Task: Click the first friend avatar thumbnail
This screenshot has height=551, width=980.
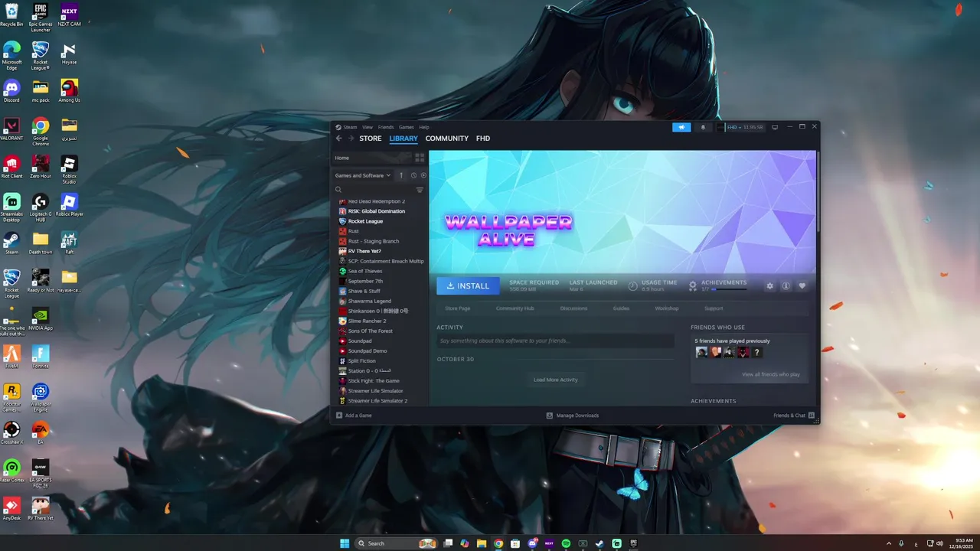Action: pyautogui.click(x=701, y=352)
